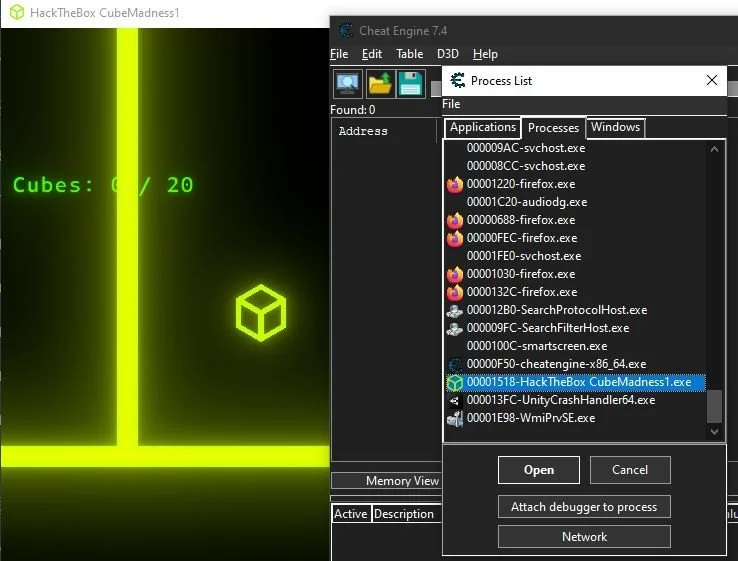This screenshot has width=738, height=561.
Task: Select the WmiPrvSE.exe process
Action: [530, 418]
